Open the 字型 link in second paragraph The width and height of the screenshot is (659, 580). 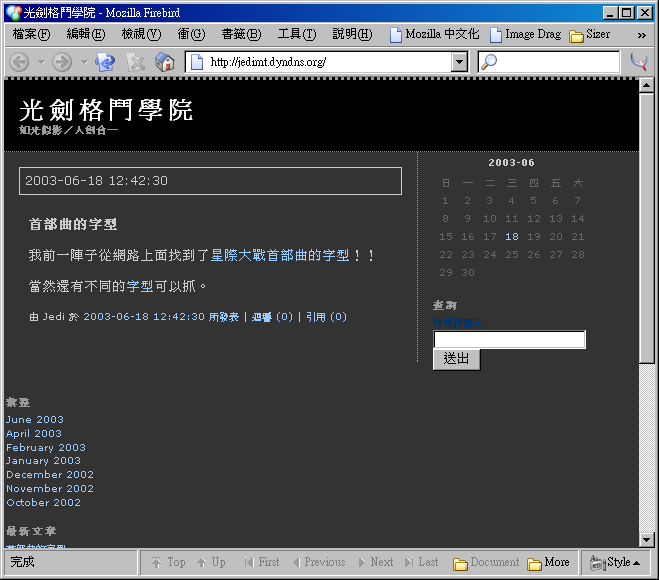(x=140, y=286)
